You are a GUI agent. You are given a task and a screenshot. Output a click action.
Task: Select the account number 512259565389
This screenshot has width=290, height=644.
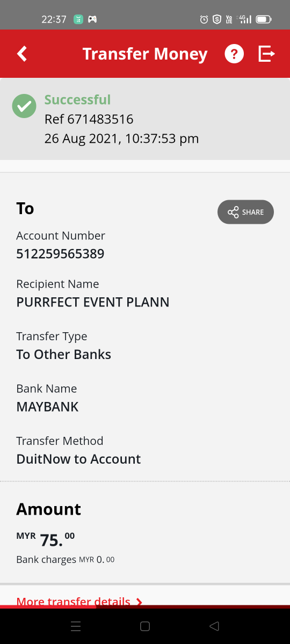60,254
